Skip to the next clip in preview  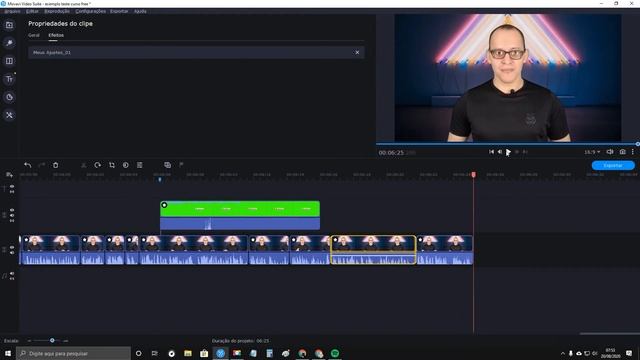point(525,152)
